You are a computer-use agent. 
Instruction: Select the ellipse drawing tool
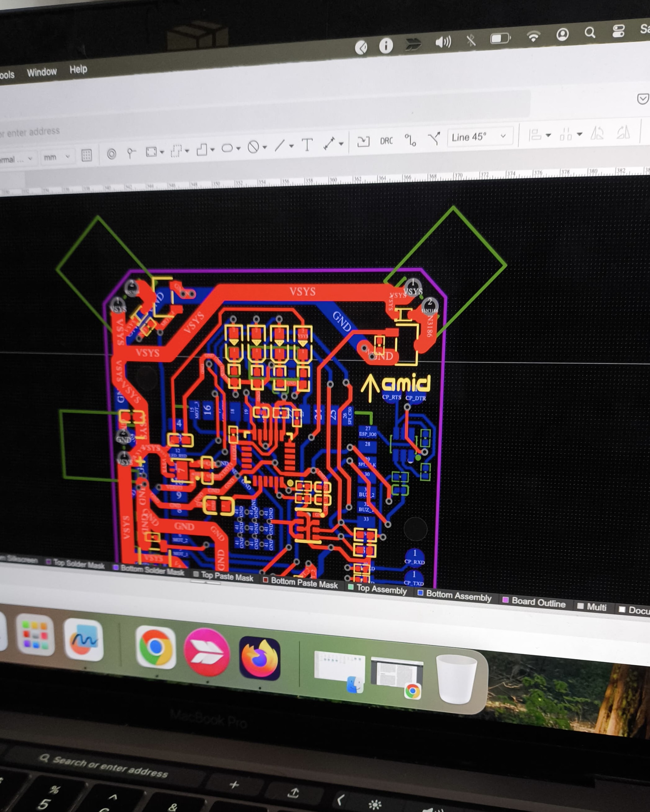coord(227,148)
